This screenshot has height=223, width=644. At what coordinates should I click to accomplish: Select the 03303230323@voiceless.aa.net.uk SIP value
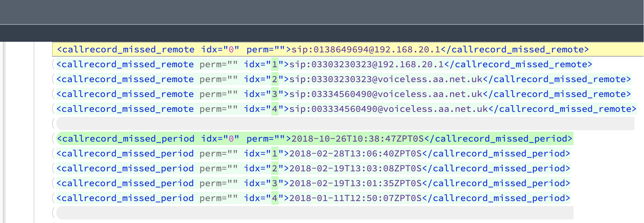386,79
